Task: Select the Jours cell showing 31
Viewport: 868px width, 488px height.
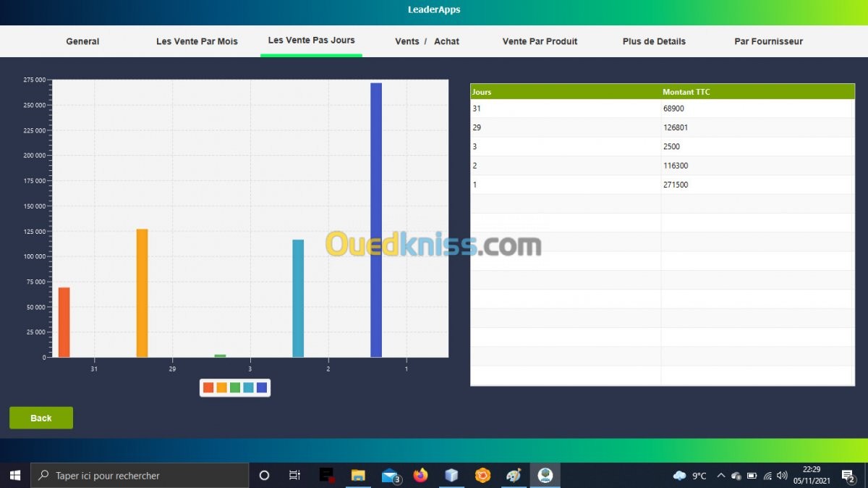Action: (566, 109)
